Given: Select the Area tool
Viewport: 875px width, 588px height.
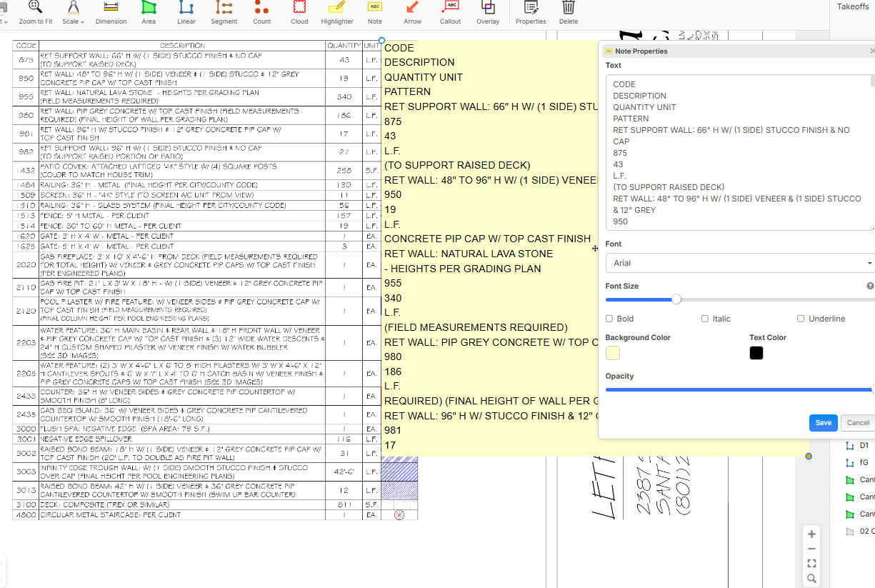Looking at the screenshot, I should [x=149, y=12].
